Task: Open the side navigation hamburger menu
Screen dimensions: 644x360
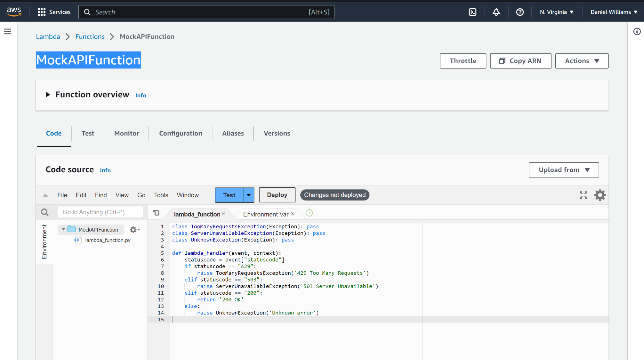Action: (x=8, y=31)
